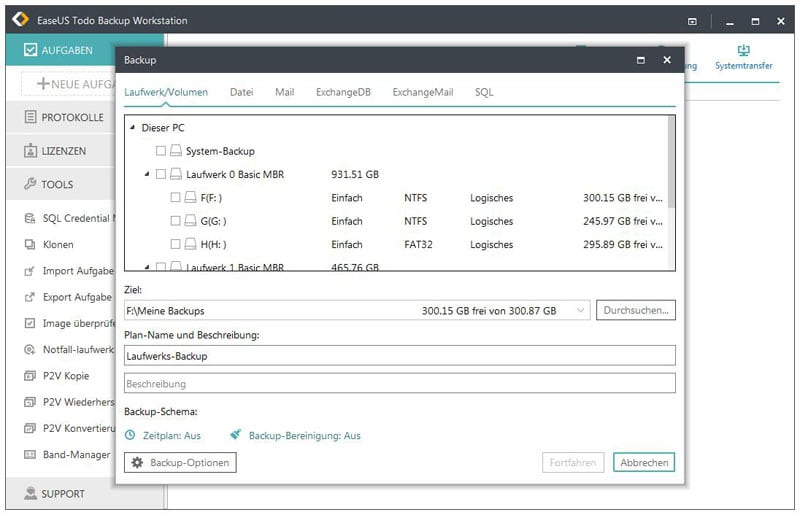Open the Backup-Bereinigung: Aus link
Viewport: 800px width, 515px height.
click(x=305, y=435)
